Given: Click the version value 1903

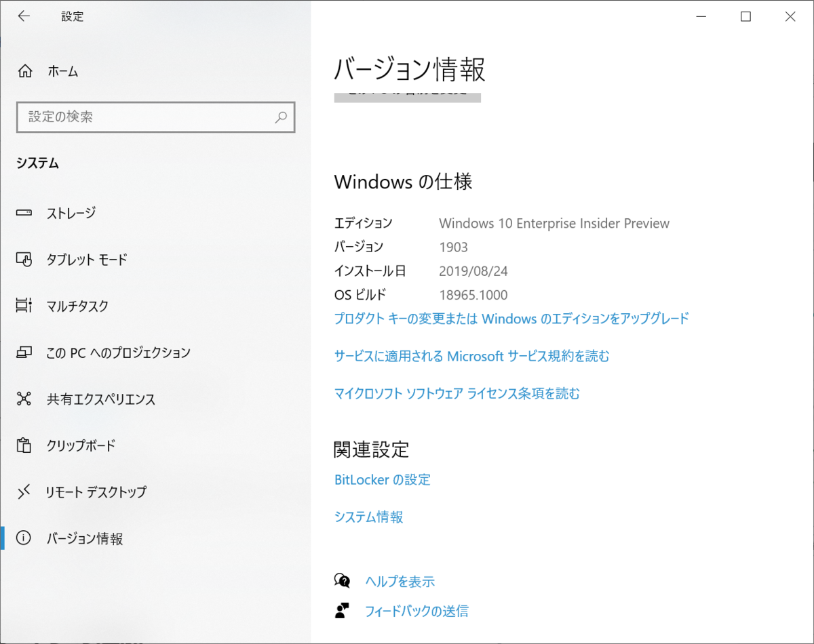Looking at the screenshot, I should pos(454,247).
